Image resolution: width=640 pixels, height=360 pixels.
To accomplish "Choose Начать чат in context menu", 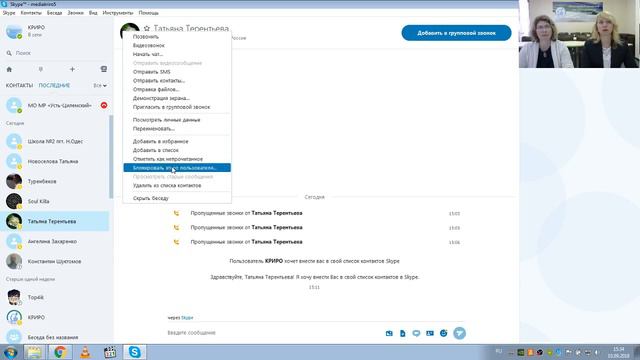I will tap(177, 54).
